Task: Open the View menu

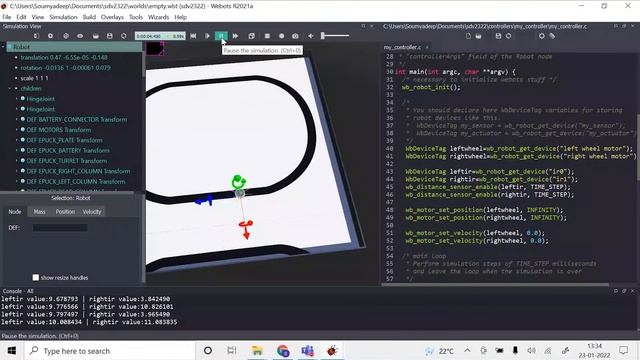Action: pyautogui.click(x=38, y=17)
